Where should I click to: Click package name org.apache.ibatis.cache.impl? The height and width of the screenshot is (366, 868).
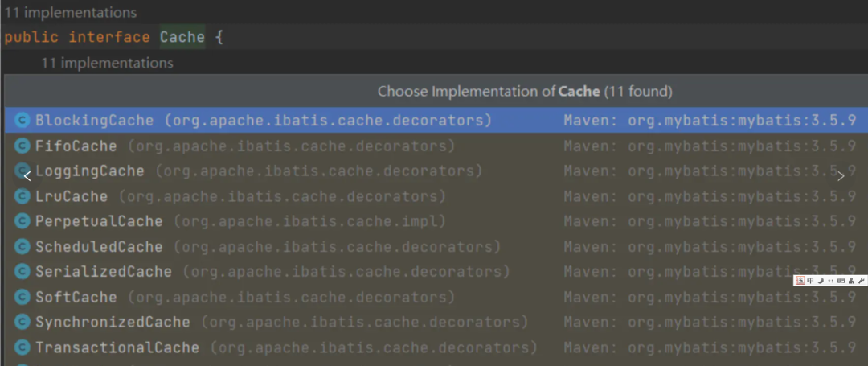310,221
